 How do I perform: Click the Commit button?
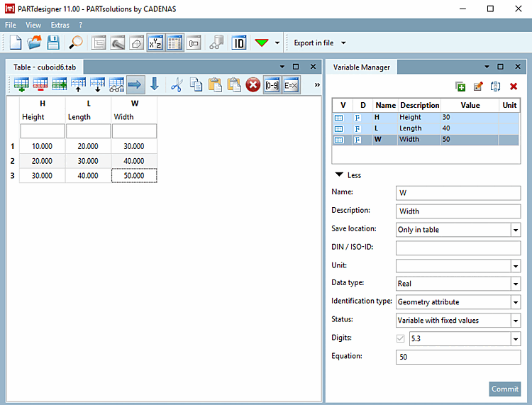504,389
